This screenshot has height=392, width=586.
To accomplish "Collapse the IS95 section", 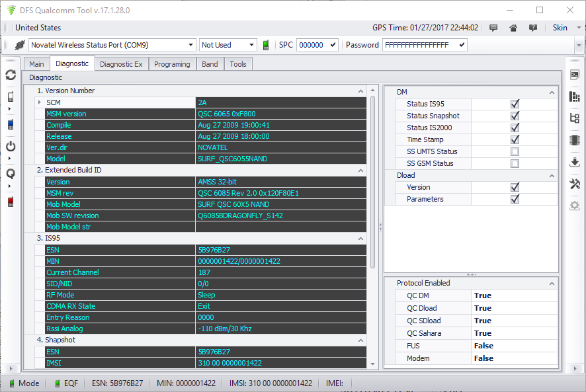I will [x=360, y=239].
